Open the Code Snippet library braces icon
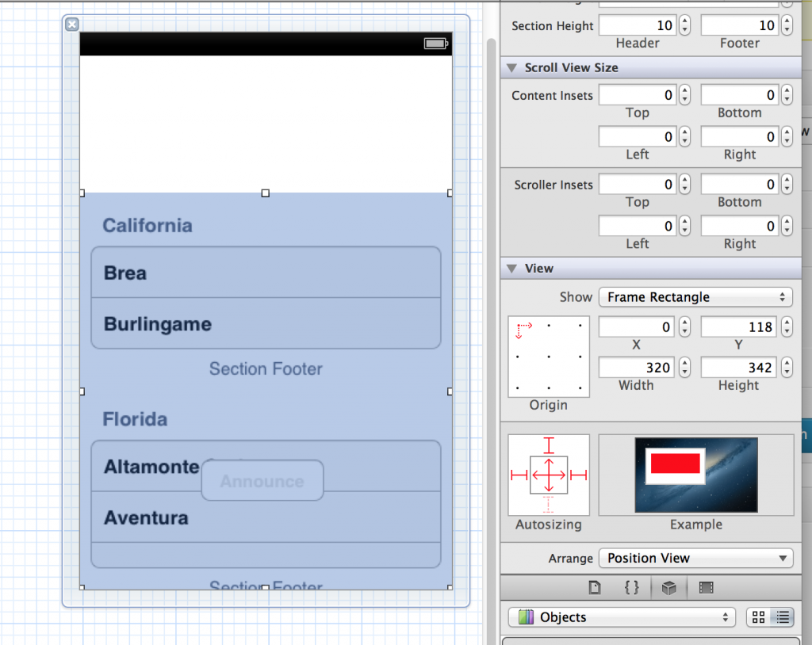Image resolution: width=812 pixels, height=645 pixels. point(631,587)
